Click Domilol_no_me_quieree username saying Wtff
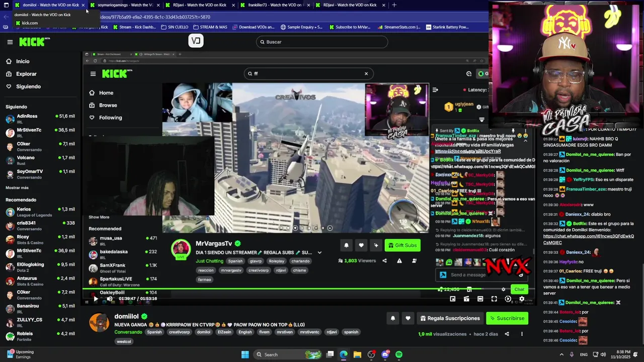 [590, 170]
